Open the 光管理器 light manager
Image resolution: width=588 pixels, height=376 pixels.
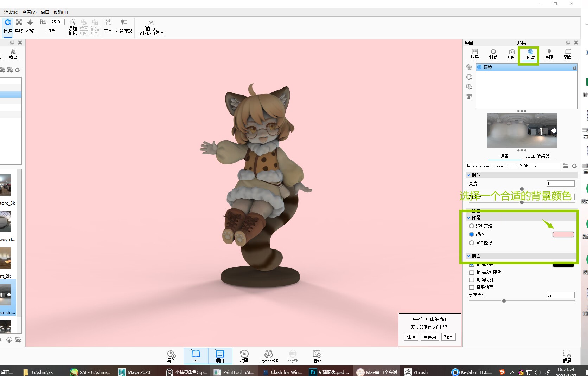coord(123,26)
